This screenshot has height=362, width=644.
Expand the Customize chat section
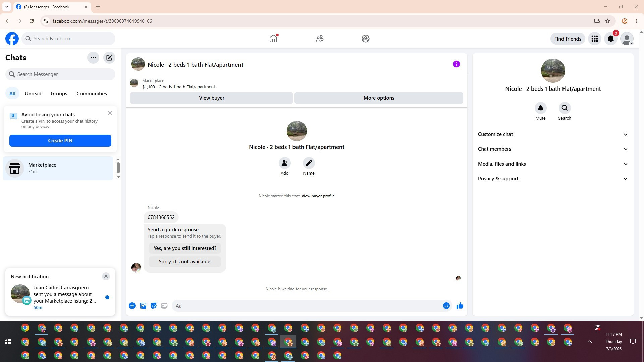click(553, 134)
